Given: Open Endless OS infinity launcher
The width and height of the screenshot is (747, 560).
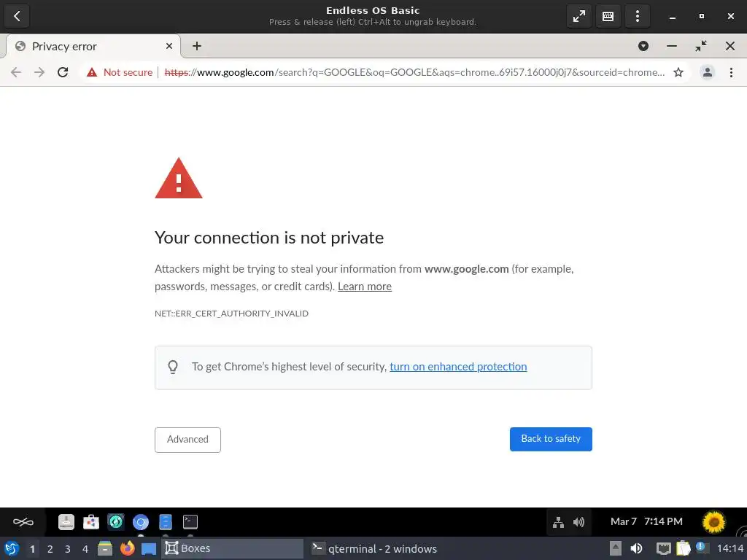Looking at the screenshot, I should tap(23, 522).
